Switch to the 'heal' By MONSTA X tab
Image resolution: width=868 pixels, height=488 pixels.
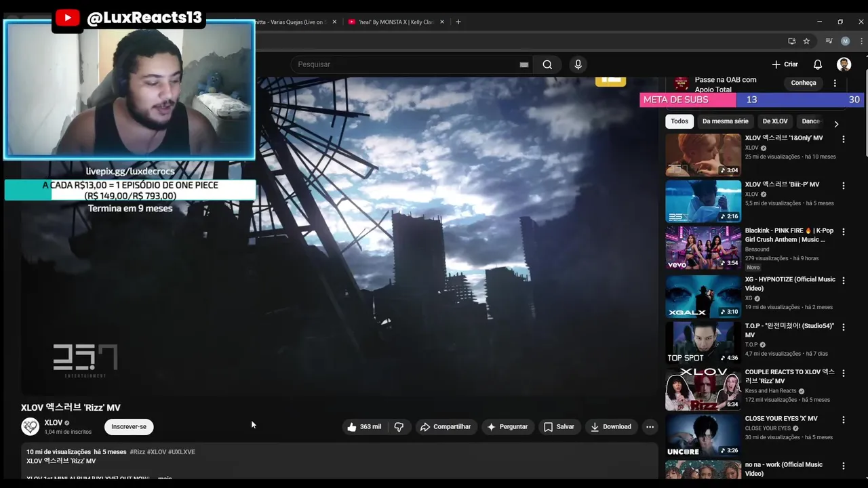tap(395, 22)
